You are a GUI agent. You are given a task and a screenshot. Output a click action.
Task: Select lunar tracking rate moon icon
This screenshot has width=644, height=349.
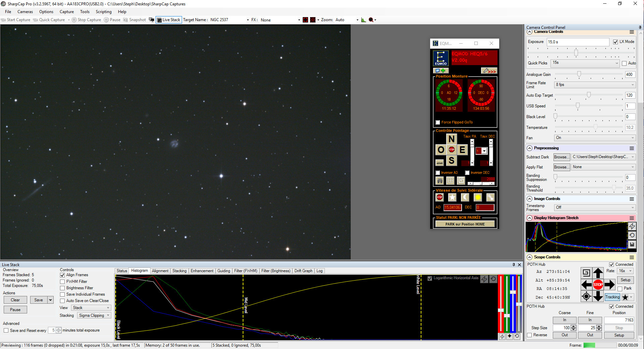[465, 197]
